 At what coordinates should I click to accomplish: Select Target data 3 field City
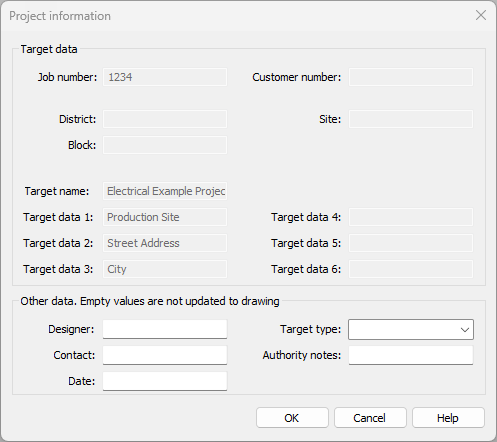(x=165, y=269)
